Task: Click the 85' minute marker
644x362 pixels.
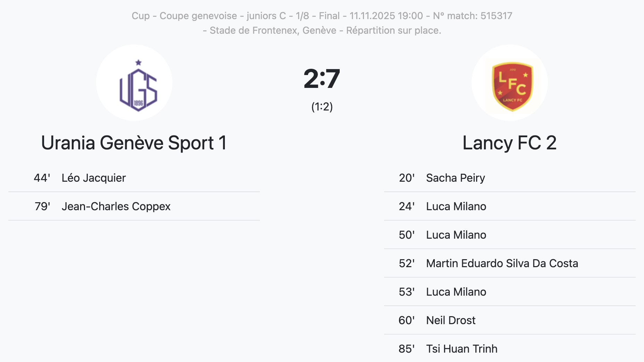Action: (406, 349)
